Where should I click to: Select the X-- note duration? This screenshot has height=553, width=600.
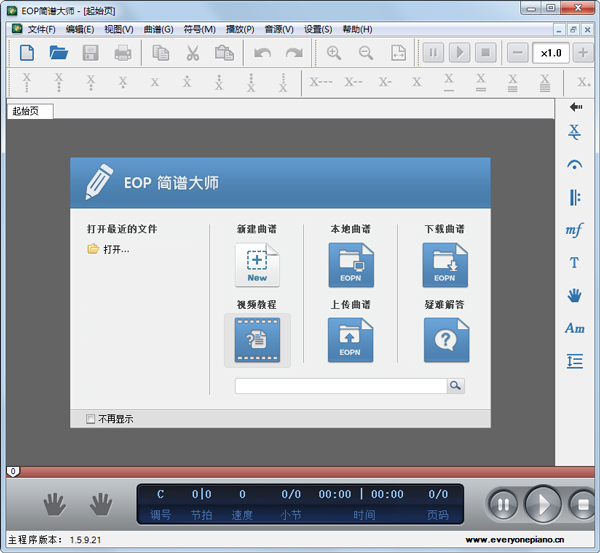pos(353,82)
